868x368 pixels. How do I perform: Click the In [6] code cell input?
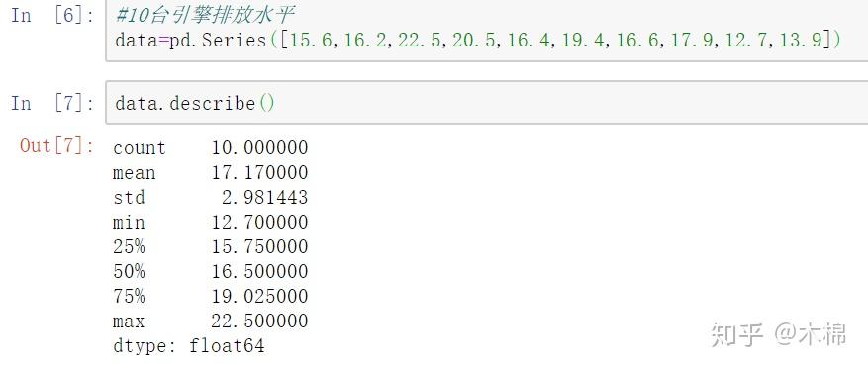487,31
